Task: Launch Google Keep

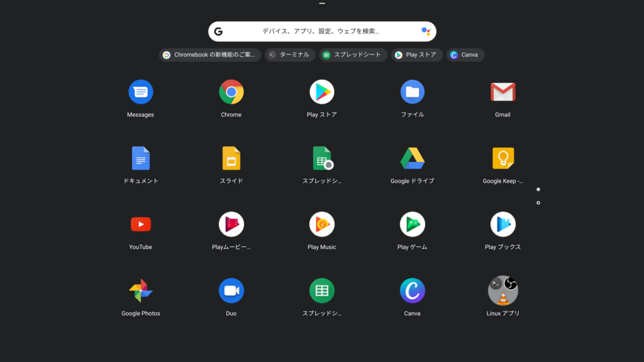Action: 502,158
